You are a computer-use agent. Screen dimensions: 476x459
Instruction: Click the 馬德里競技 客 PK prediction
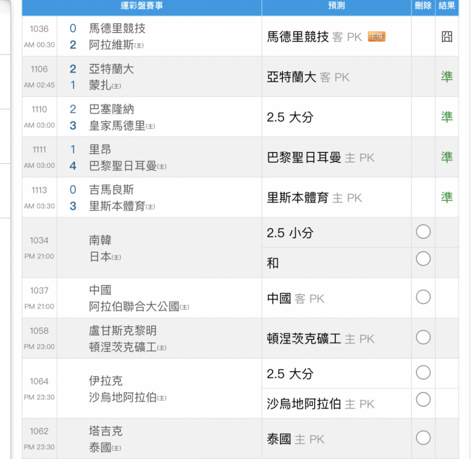tap(314, 37)
